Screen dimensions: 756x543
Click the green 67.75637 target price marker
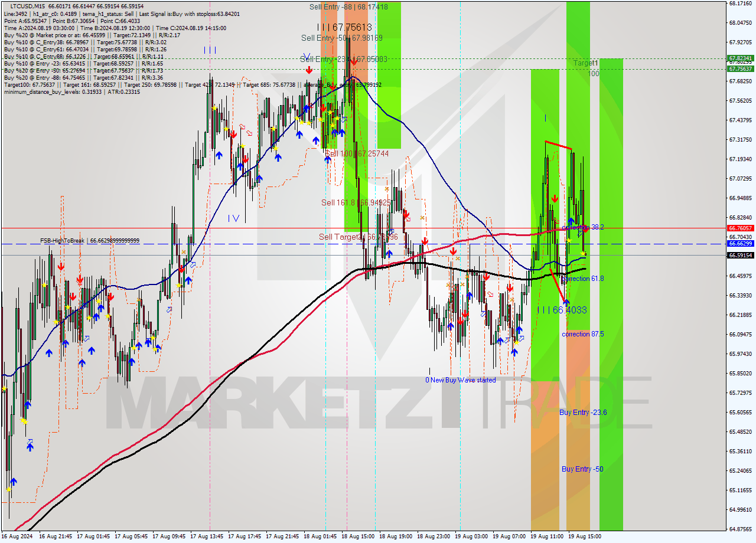(x=740, y=68)
